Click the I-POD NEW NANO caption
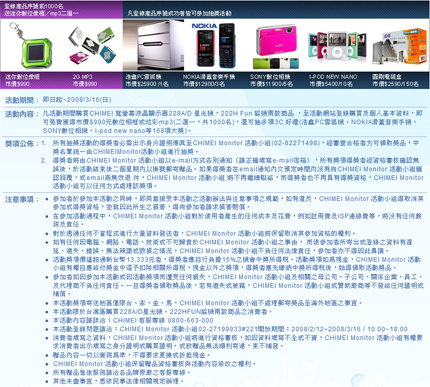The height and width of the screenshot is (387, 430). (333, 77)
